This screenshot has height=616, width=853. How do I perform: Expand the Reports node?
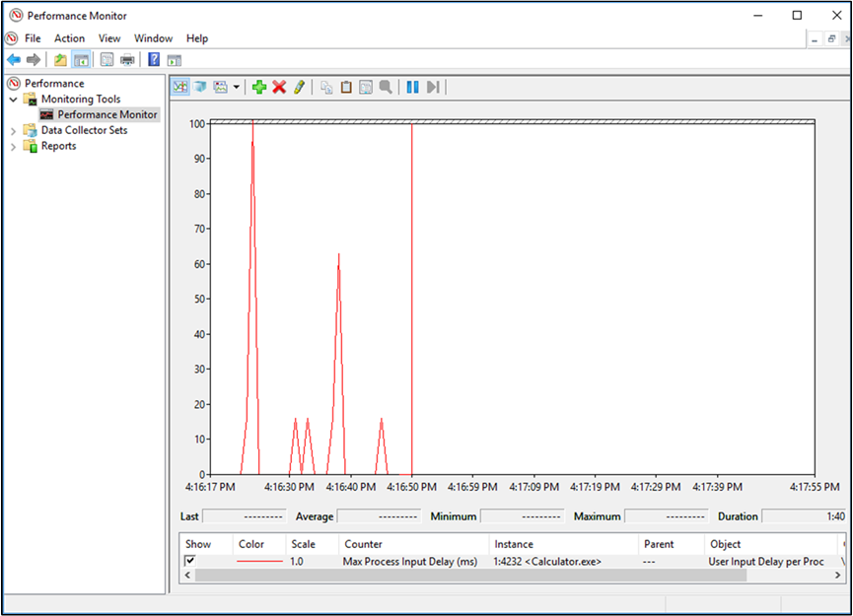[x=12, y=145]
